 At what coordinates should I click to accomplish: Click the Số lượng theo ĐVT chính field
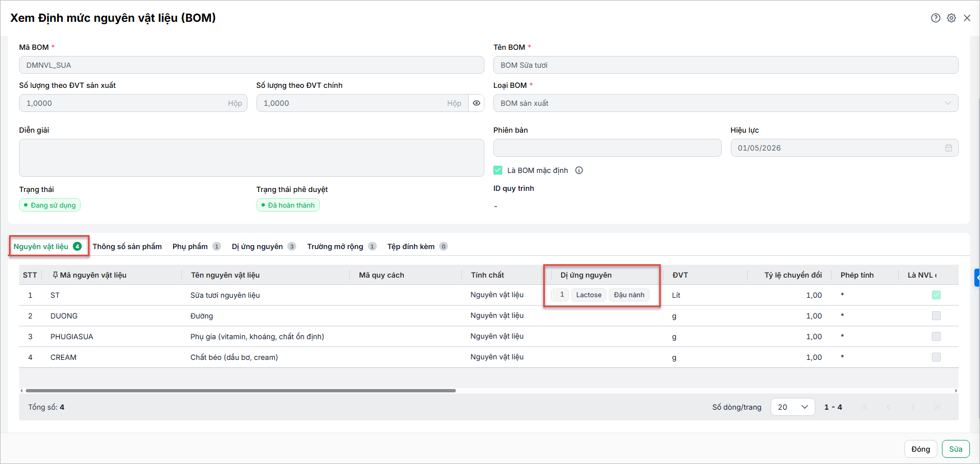click(363, 103)
